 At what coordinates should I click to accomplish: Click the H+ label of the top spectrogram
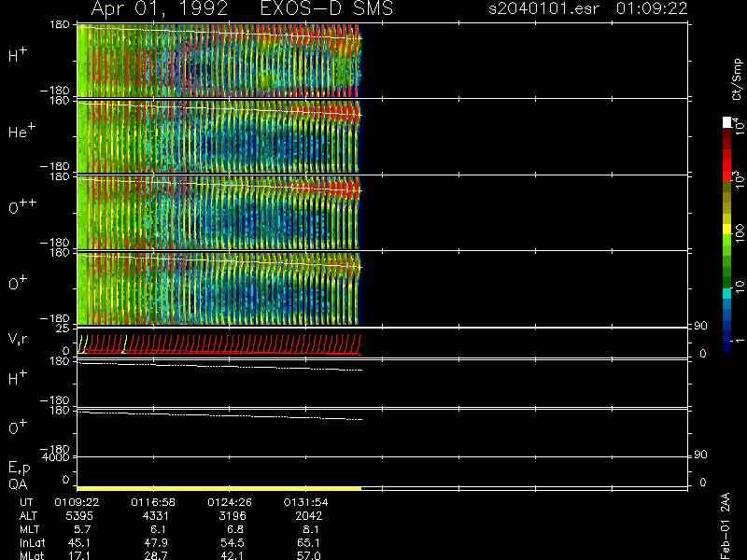point(18,55)
